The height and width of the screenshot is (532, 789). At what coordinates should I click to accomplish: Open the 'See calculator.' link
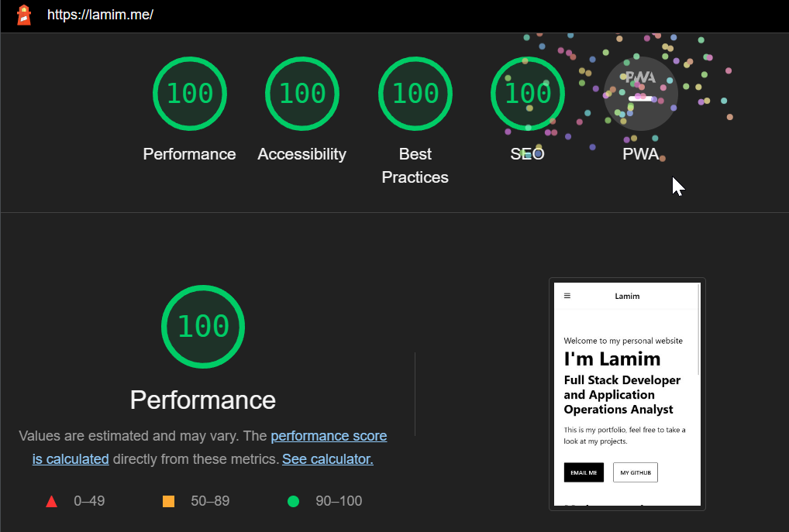click(x=328, y=459)
